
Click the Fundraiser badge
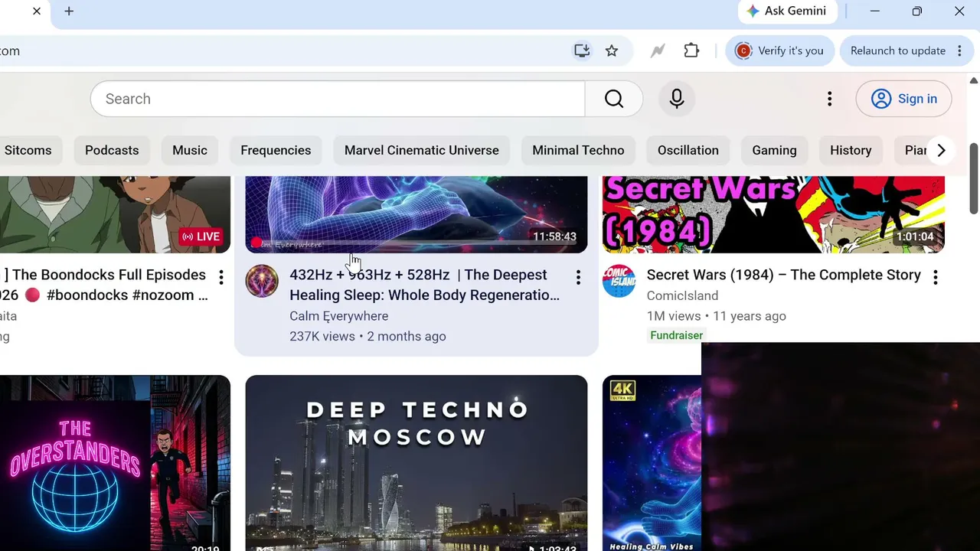click(x=677, y=335)
